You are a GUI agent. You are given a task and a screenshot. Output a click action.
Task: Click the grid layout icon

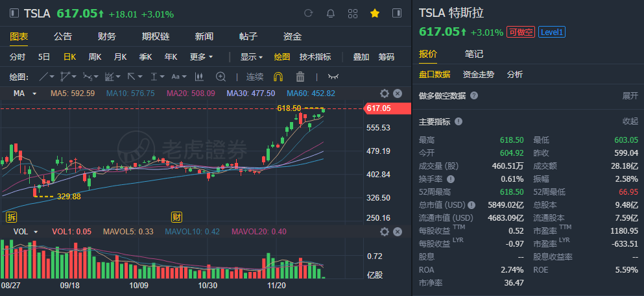[x=353, y=14]
